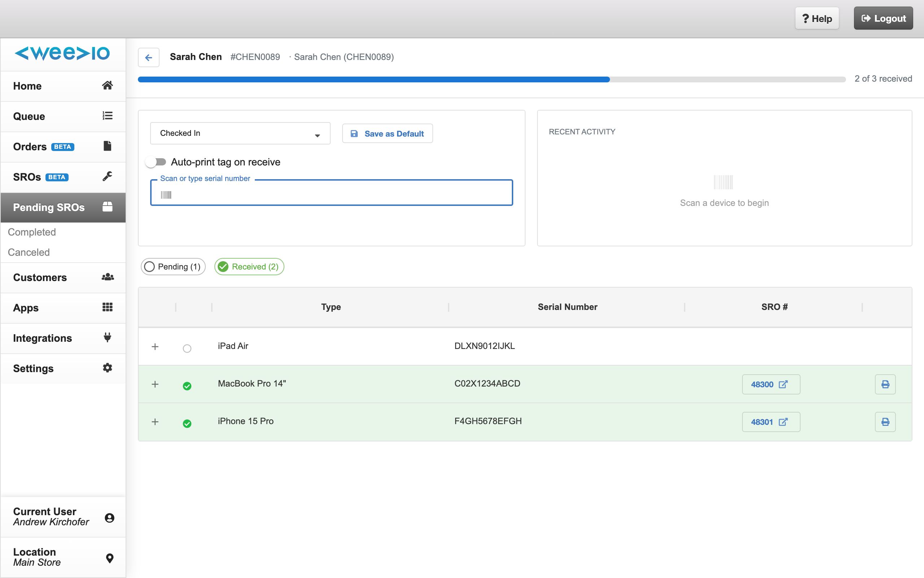This screenshot has width=924, height=578.
Task: Expand the MacBook Pro 14" row
Action: (155, 384)
